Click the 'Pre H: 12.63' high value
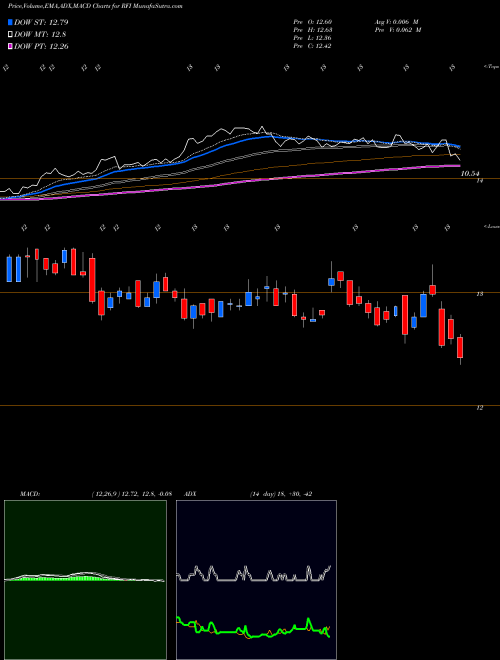The width and height of the screenshot is (500, 660). (x=314, y=30)
